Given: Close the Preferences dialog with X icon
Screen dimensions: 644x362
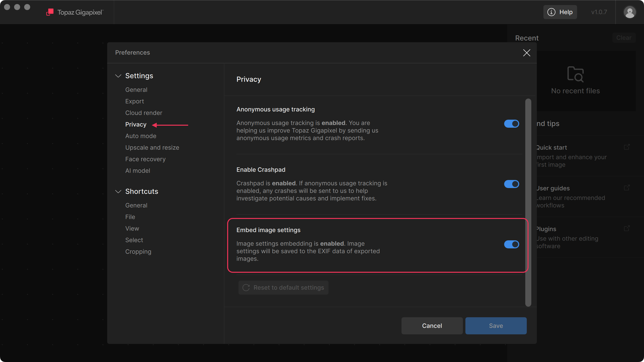Looking at the screenshot, I should 527,53.
